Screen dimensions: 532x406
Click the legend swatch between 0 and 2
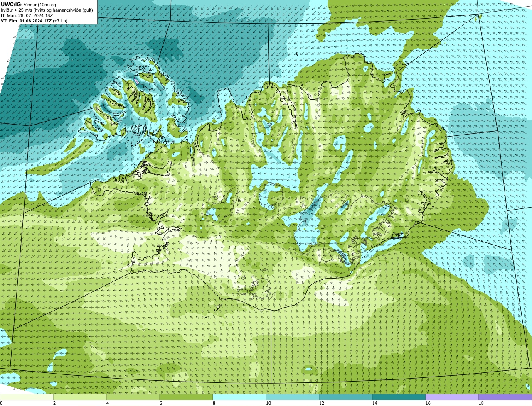click(27, 397)
